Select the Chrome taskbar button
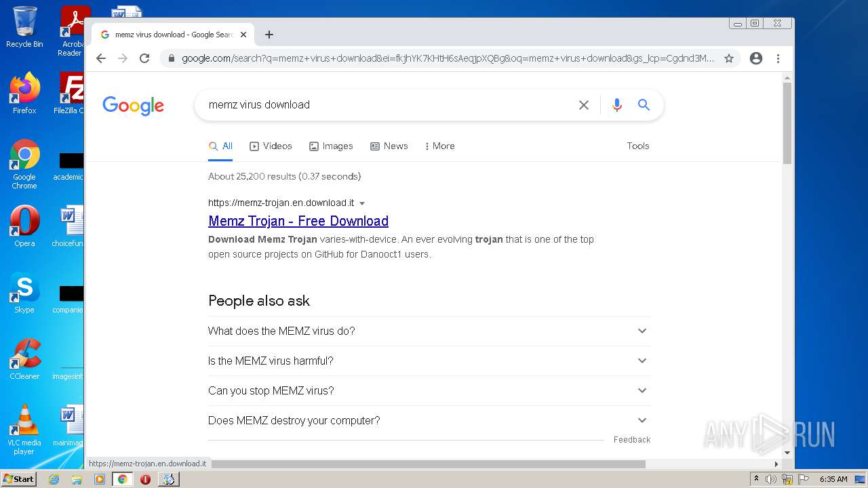Screen dimensions: 868x488 [123, 479]
